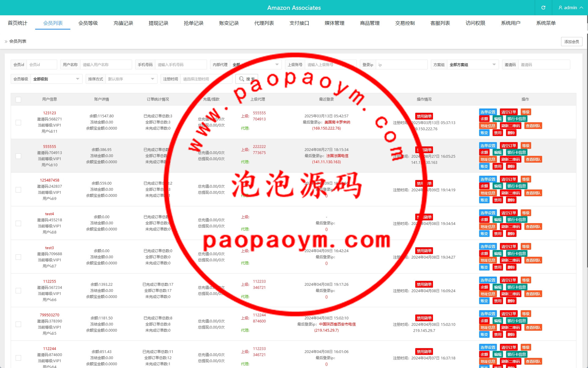Screen dimensions: 588x368
Task: Open the admin user menu
Action: [x=570, y=8]
